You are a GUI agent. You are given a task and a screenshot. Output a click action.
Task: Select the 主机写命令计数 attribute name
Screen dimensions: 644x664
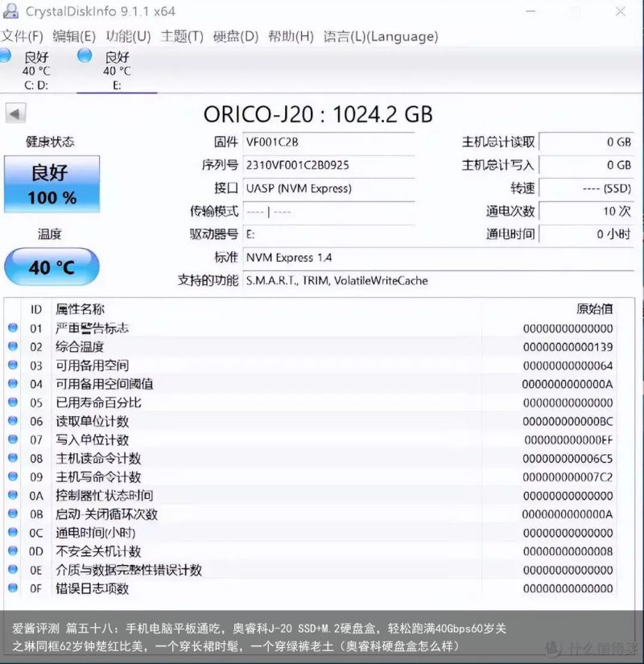click(98, 477)
